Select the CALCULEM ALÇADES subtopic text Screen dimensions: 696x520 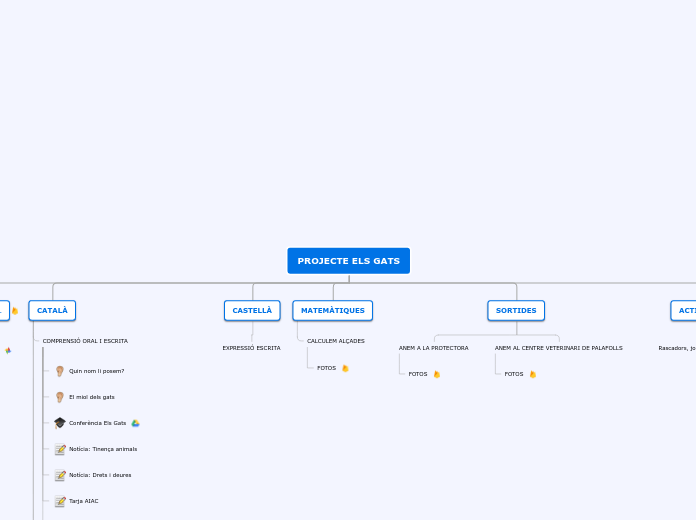pyautogui.click(x=335, y=341)
